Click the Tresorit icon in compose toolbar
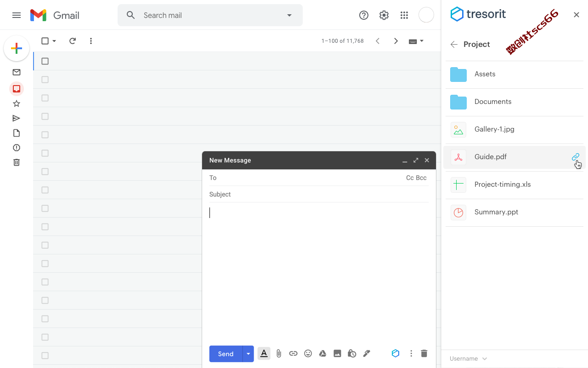 396,353
